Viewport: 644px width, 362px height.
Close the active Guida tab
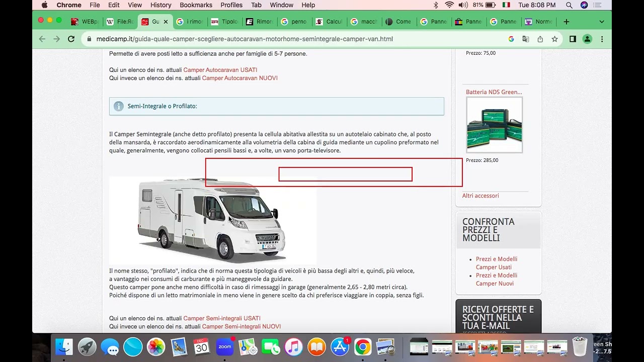(166, 22)
